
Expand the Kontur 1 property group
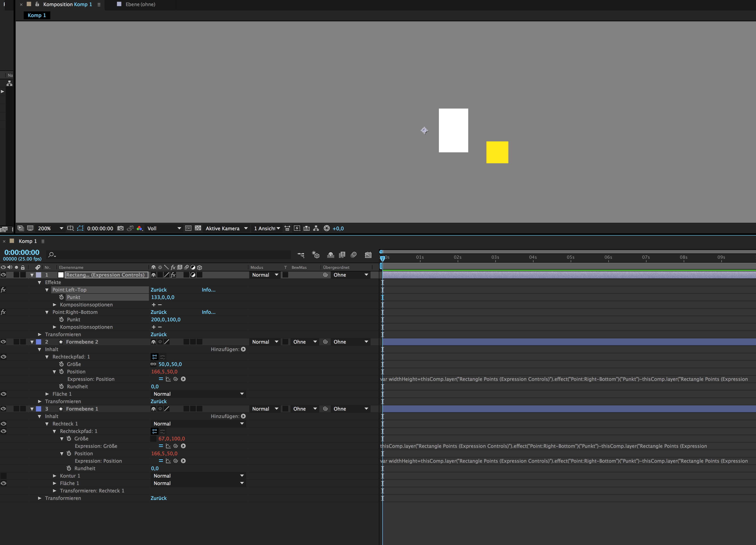(x=55, y=476)
